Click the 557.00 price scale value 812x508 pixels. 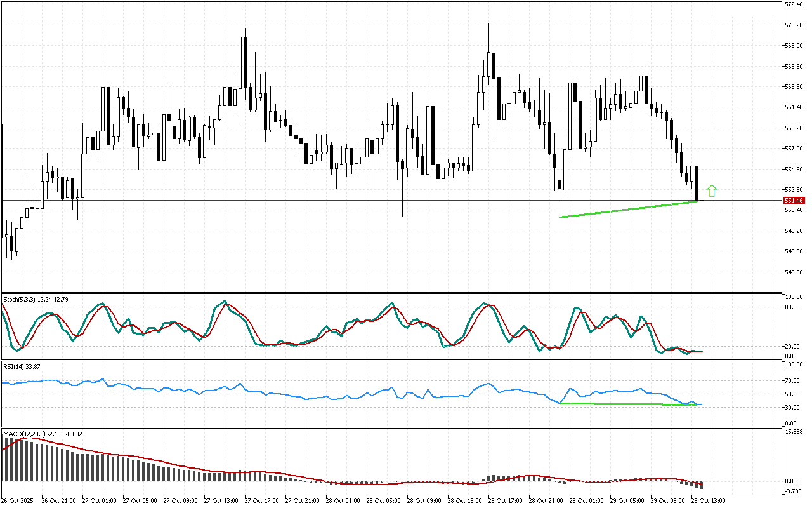[794, 149]
